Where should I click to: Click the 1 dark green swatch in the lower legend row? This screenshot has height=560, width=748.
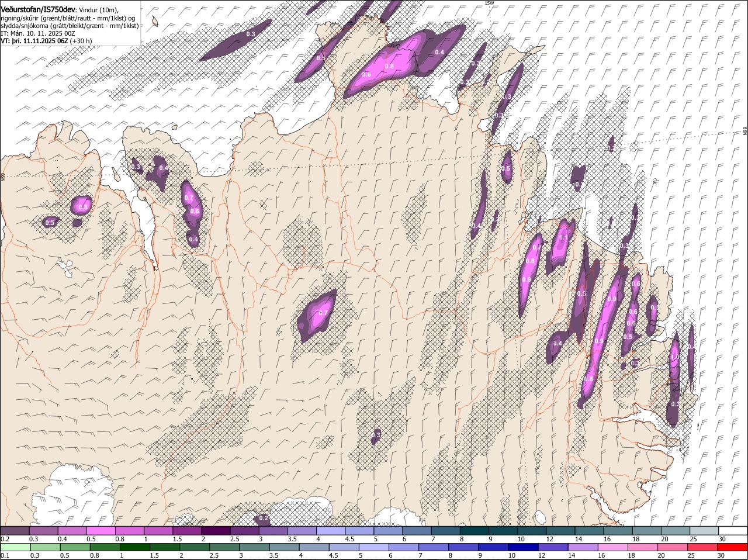coord(134,547)
